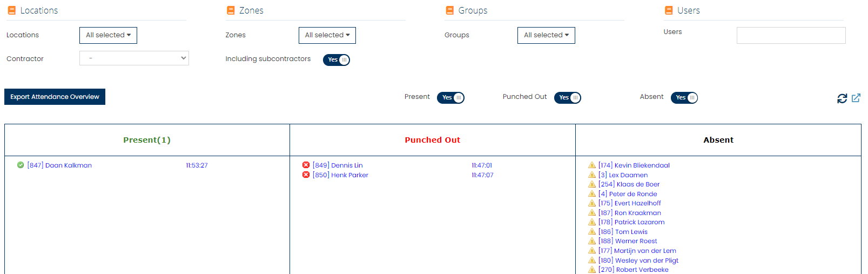Toggle the Including subcontractors switch
The image size is (868, 274).
pyautogui.click(x=337, y=60)
